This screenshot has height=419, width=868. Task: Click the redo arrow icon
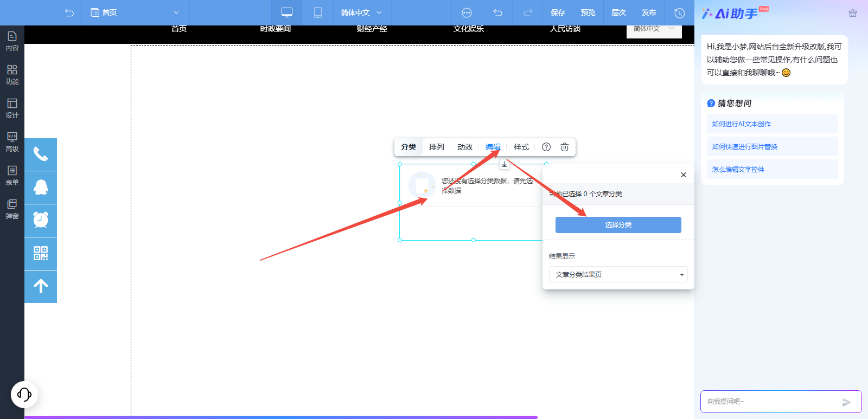[527, 12]
